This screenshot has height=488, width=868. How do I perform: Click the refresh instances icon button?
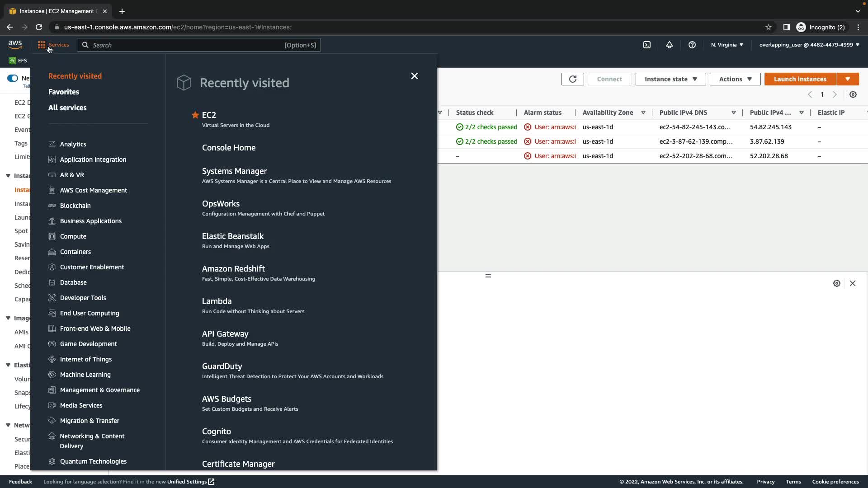pyautogui.click(x=572, y=79)
